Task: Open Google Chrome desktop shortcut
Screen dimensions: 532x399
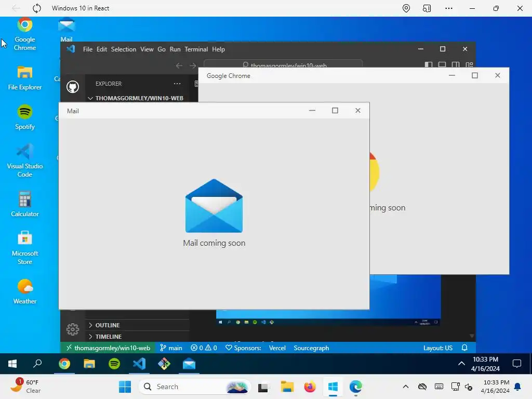Action: pyautogui.click(x=25, y=34)
